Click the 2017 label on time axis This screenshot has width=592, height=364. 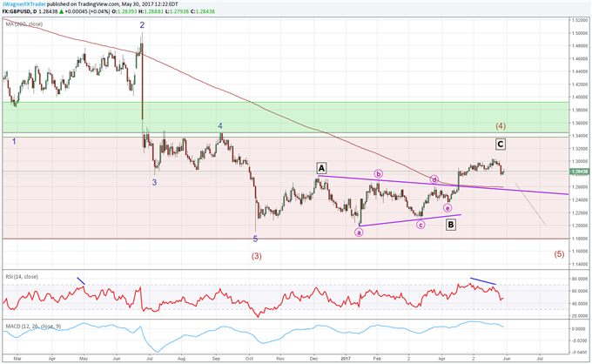(x=346, y=358)
